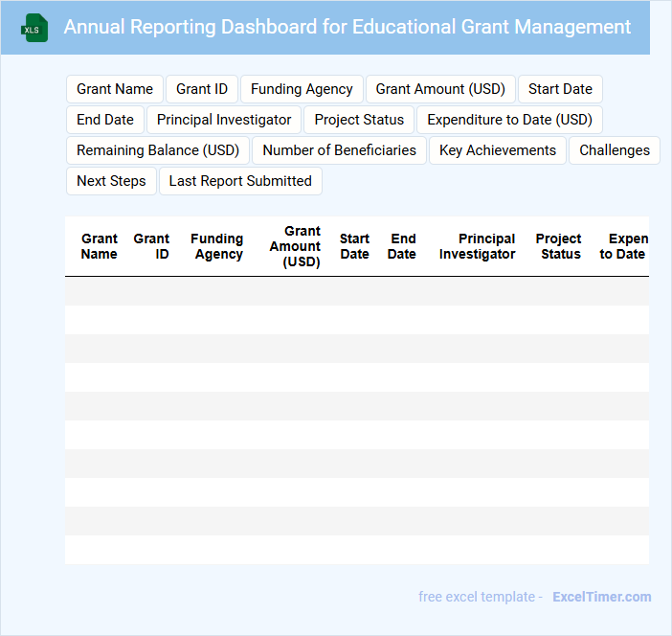Viewport: 672px width, 636px height.
Task: Select Remaining Balance (USD) tag
Action: 158,150
